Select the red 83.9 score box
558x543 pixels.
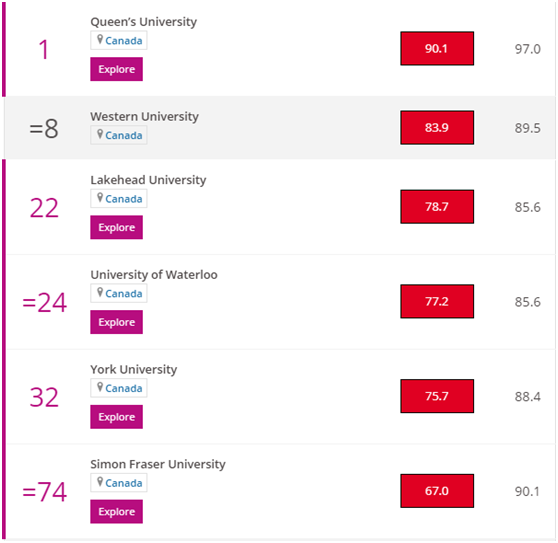tap(437, 127)
